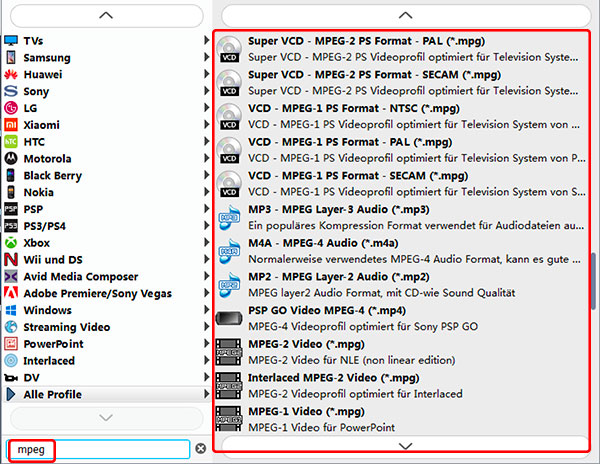
Task: Select VCD MPEG-1 PAL profile
Action: 401,150
